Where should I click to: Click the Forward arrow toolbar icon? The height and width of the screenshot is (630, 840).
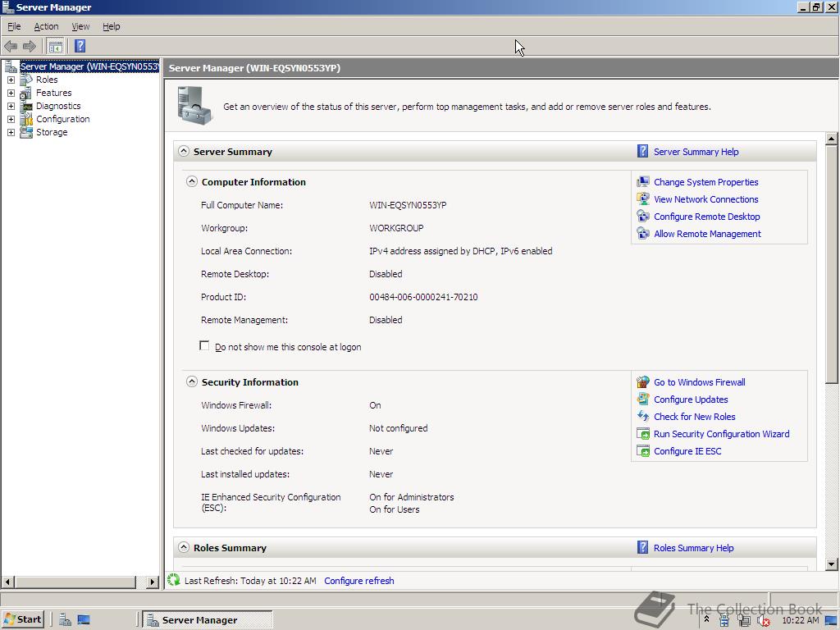click(x=30, y=46)
